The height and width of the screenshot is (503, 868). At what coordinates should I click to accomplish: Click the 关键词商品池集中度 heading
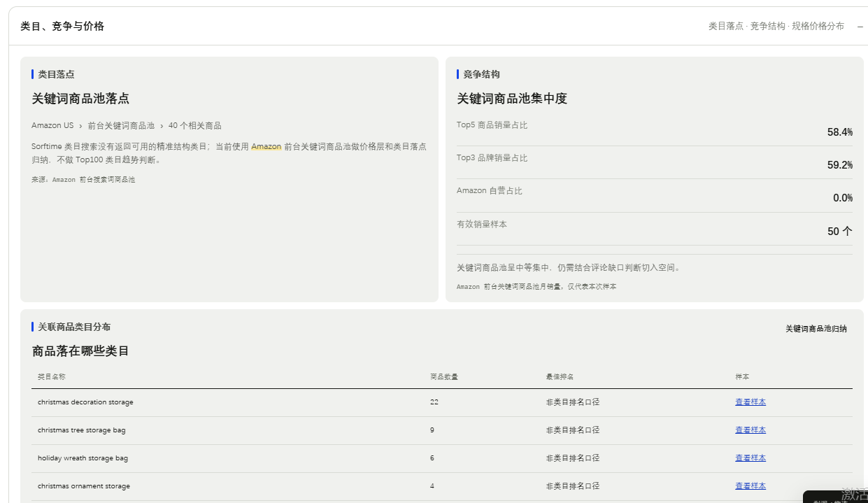(512, 99)
